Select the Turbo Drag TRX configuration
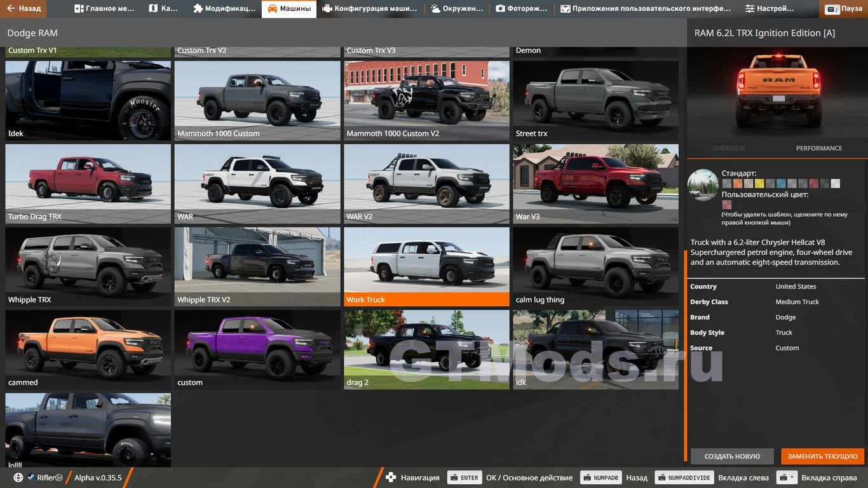Viewport: 868px width, 488px height. [x=88, y=184]
